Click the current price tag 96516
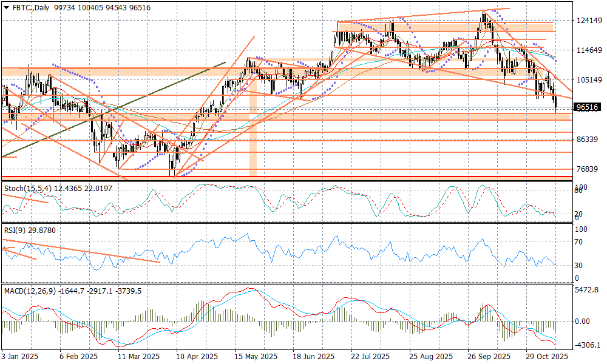 (588, 107)
